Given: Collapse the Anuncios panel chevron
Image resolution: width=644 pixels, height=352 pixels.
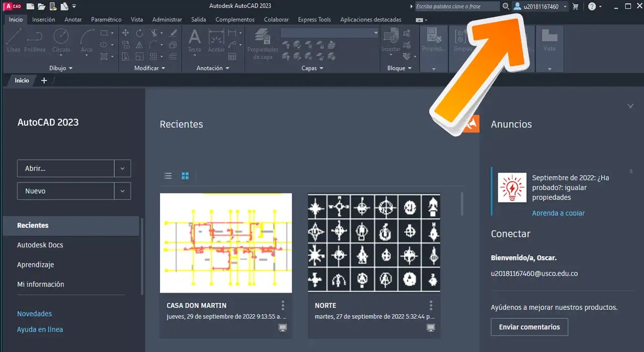Looking at the screenshot, I should (x=630, y=106).
